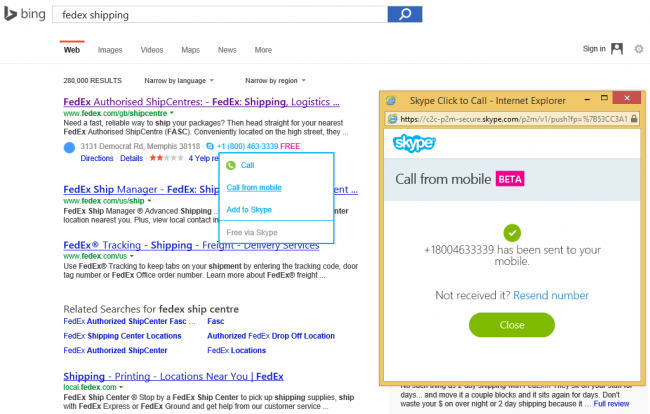Expand arrow next to www.fedex.com/us

pos(132,256)
